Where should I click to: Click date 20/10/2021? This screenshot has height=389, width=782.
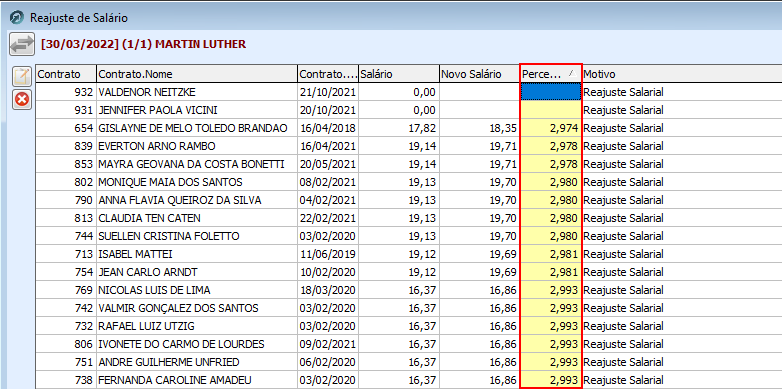coord(328,110)
